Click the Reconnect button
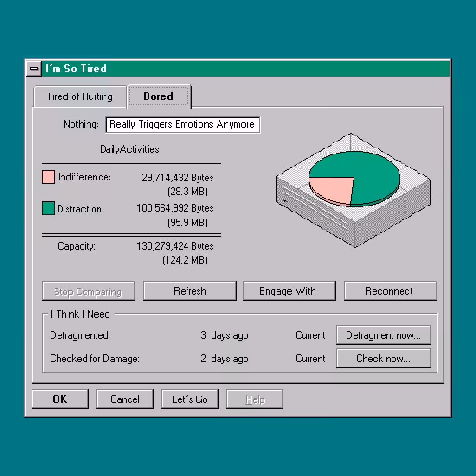Image resolution: width=476 pixels, height=476 pixels. click(390, 291)
